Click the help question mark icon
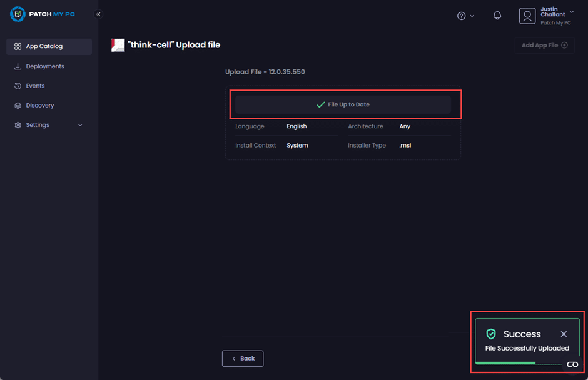The width and height of the screenshot is (588, 380). (461, 16)
